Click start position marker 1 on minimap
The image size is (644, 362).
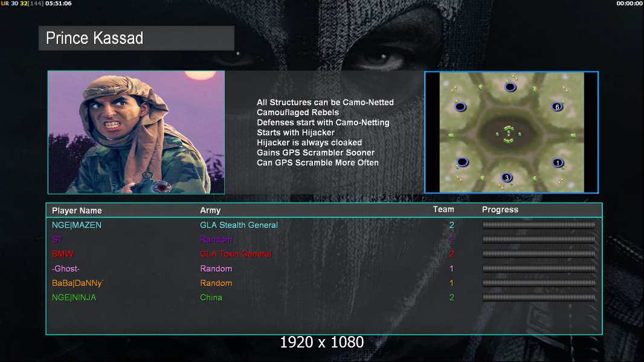[558, 163]
